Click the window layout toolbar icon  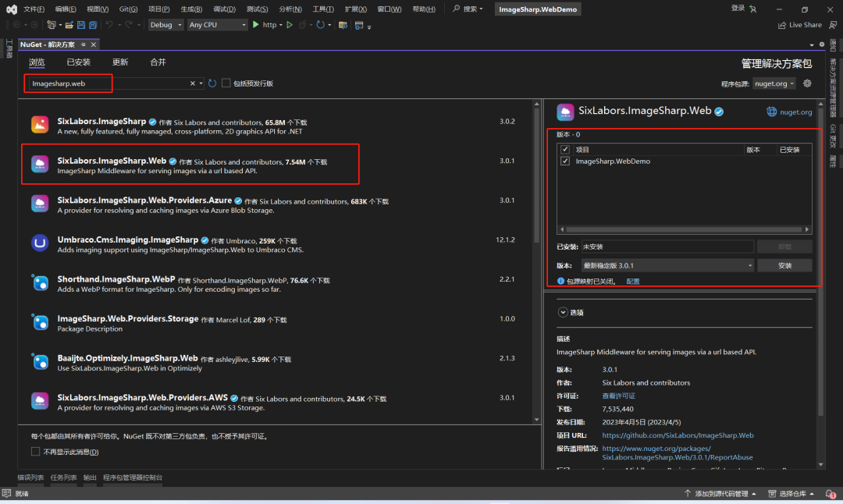tap(359, 25)
